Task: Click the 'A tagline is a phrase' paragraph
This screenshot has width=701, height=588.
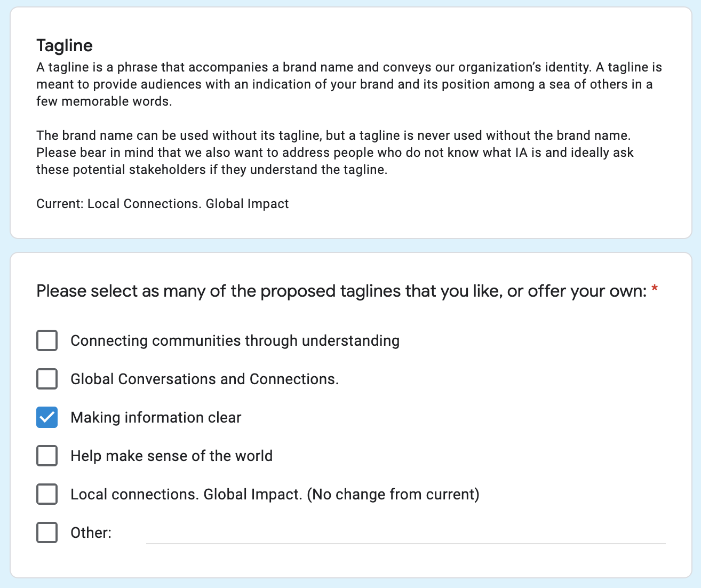Action: pyautogui.click(x=349, y=84)
